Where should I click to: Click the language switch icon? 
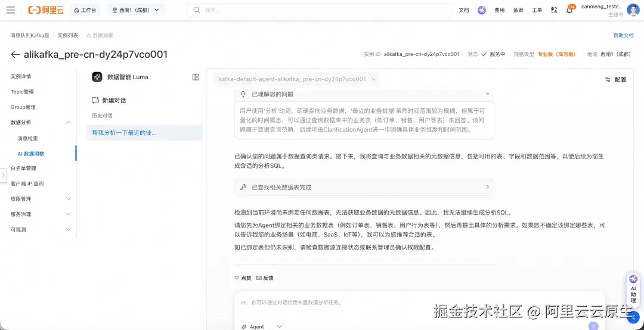[554, 10]
